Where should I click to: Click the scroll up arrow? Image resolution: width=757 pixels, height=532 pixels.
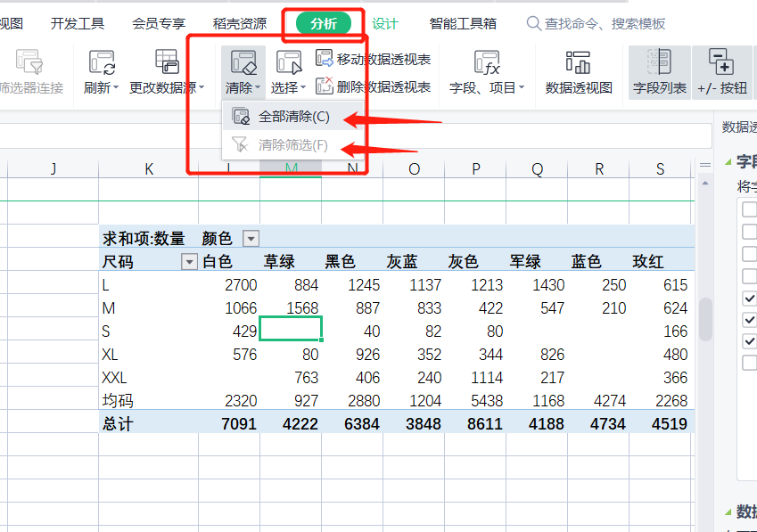pos(705,184)
